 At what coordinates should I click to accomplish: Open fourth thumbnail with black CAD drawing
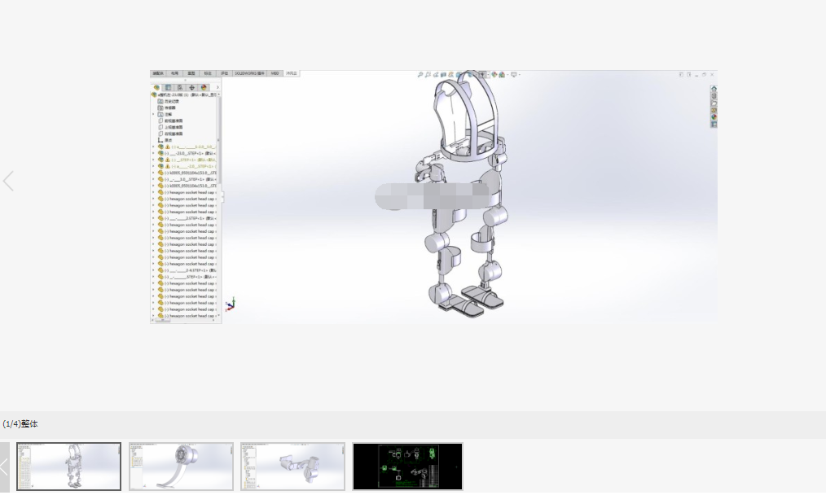(x=408, y=467)
